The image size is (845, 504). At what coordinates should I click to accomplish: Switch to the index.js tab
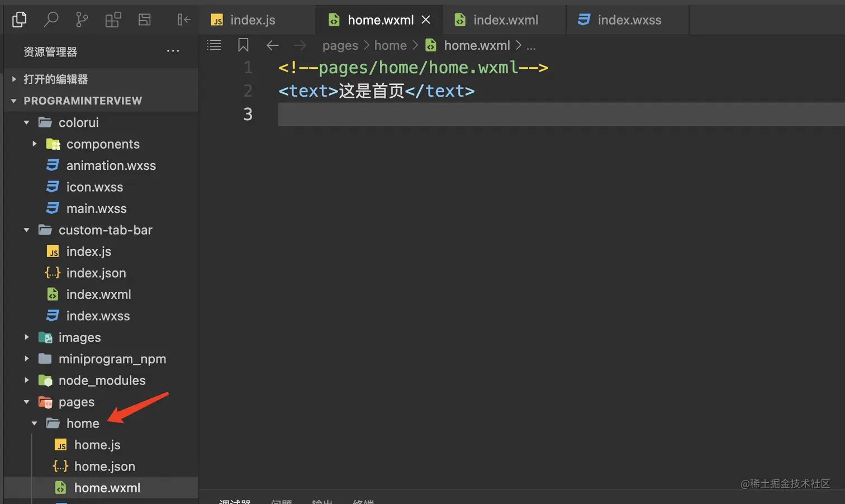click(257, 20)
